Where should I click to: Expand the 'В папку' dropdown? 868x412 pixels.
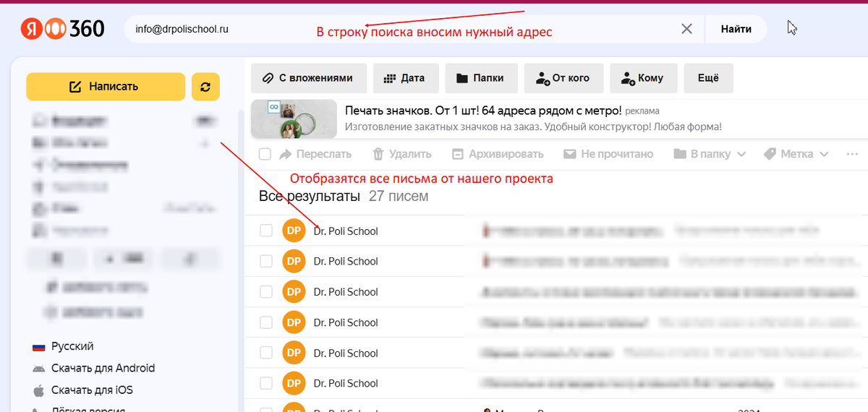tap(709, 154)
